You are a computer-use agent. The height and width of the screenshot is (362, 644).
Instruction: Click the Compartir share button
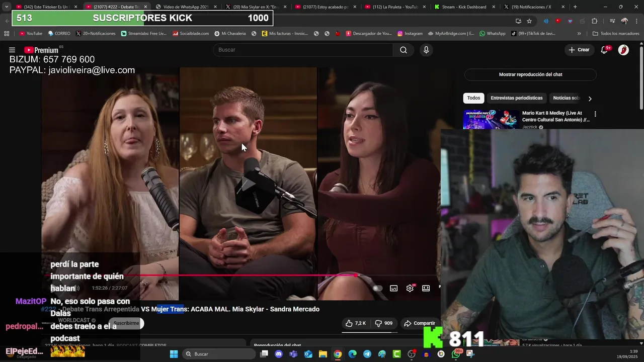click(x=420, y=323)
